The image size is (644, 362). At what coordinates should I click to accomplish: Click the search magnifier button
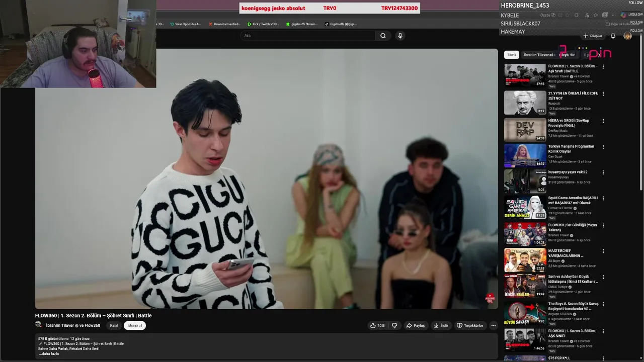[x=383, y=36]
